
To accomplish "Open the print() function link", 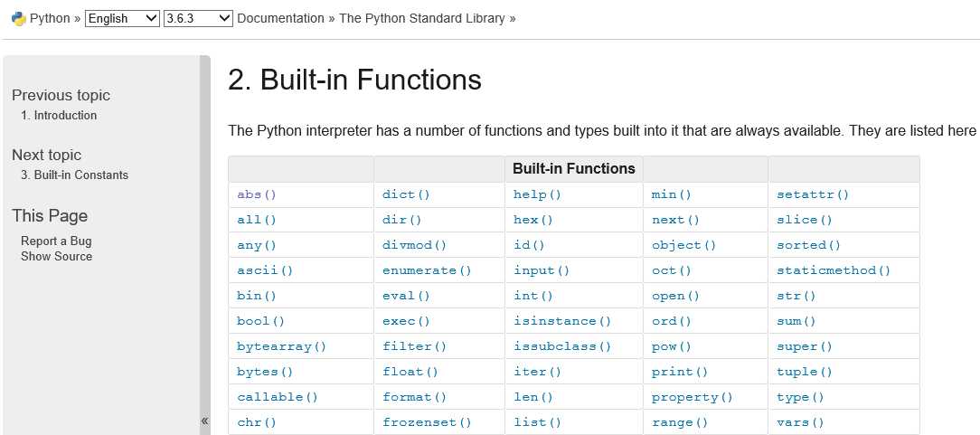I will (679, 372).
